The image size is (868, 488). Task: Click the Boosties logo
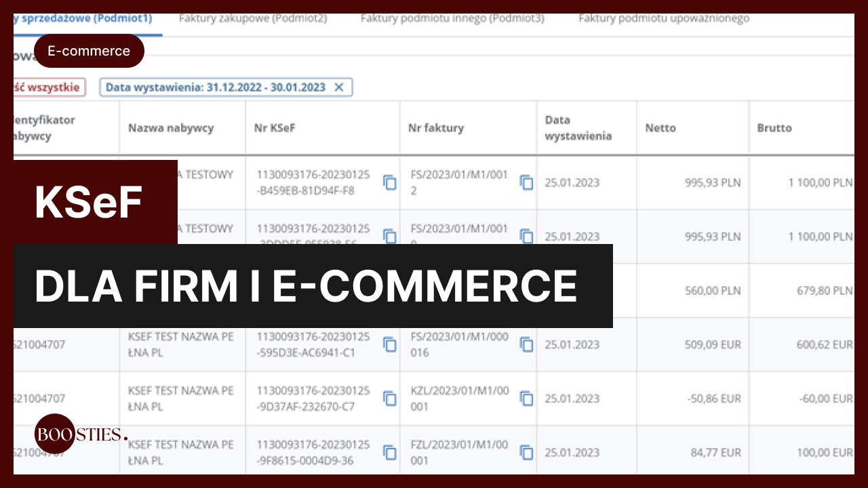[x=80, y=434]
